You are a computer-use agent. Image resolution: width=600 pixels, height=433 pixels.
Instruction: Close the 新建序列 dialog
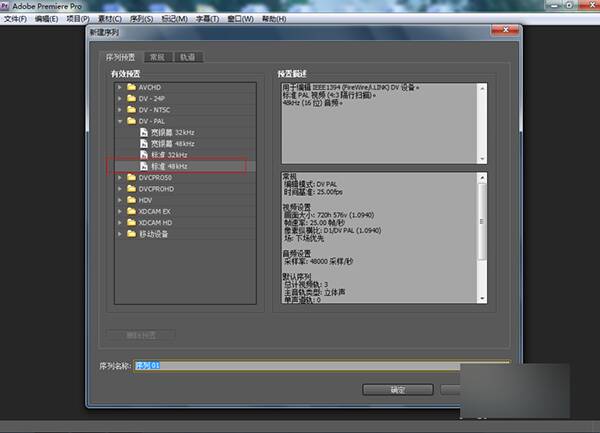[x=505, y=30]
